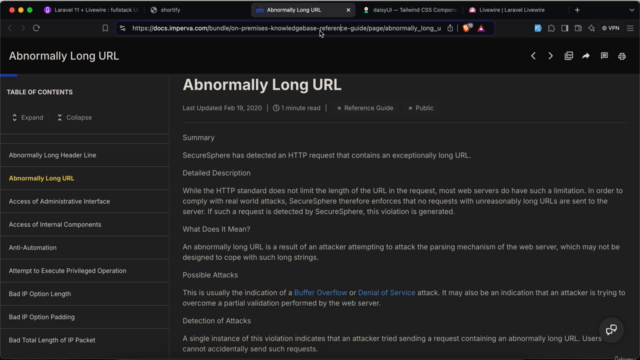640x360 pixels.
Task: Open the browser extensions puzzle icon
Action: pos(551,28)
